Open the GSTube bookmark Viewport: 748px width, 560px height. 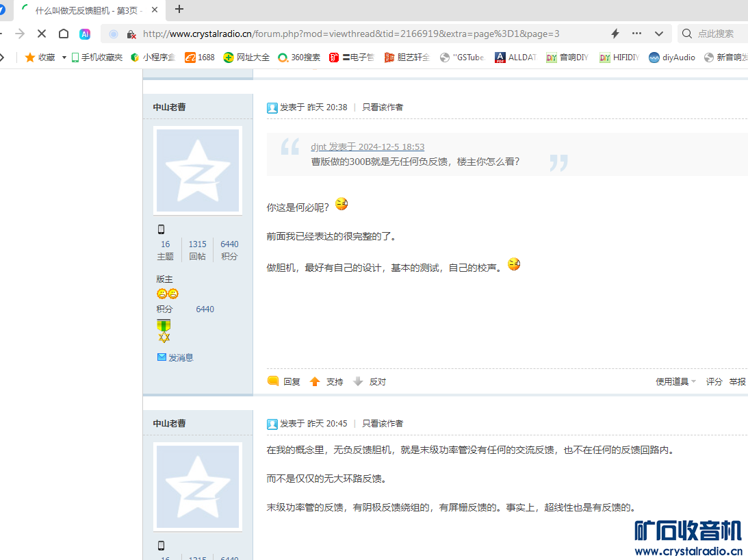tap(462, 58)
